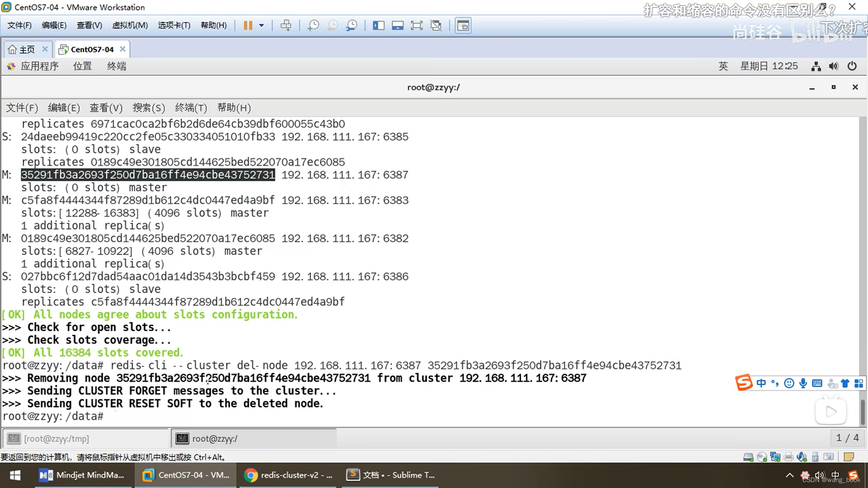868x488 pixels.
Task: Switch to the 主页 home tab
Action: 26,49
